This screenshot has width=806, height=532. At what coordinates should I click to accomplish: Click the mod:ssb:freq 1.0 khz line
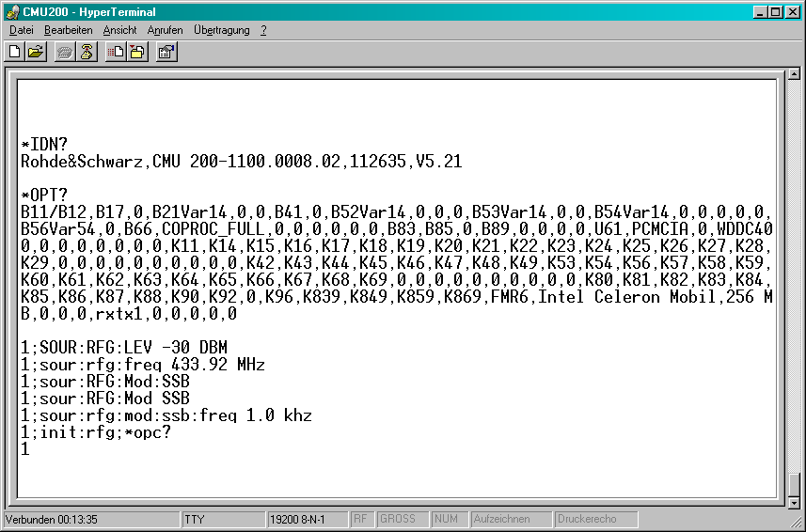click(166, 415)
